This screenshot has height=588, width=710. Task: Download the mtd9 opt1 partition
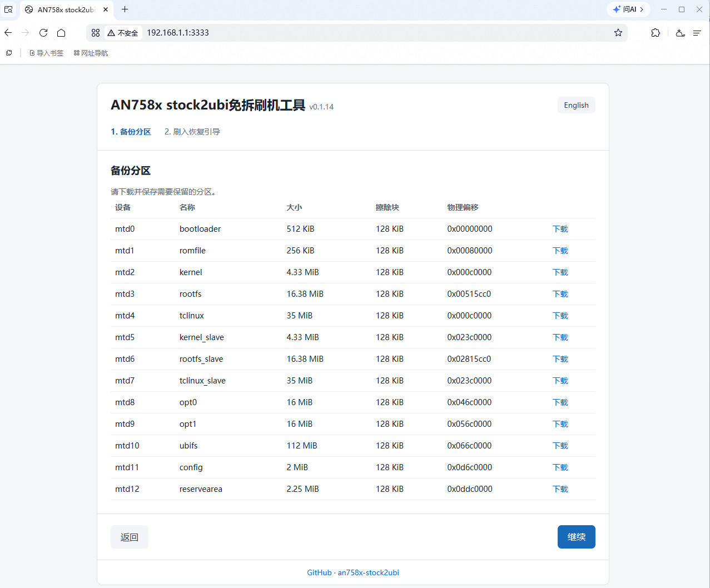pyautogui.click(x=560, y=424)
